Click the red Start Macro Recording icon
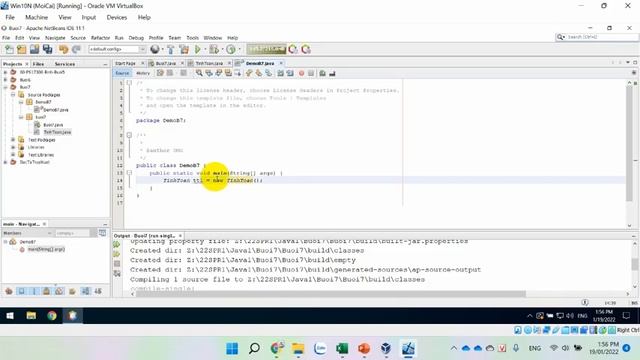640x360 pixels. click(x=302, y=73)
